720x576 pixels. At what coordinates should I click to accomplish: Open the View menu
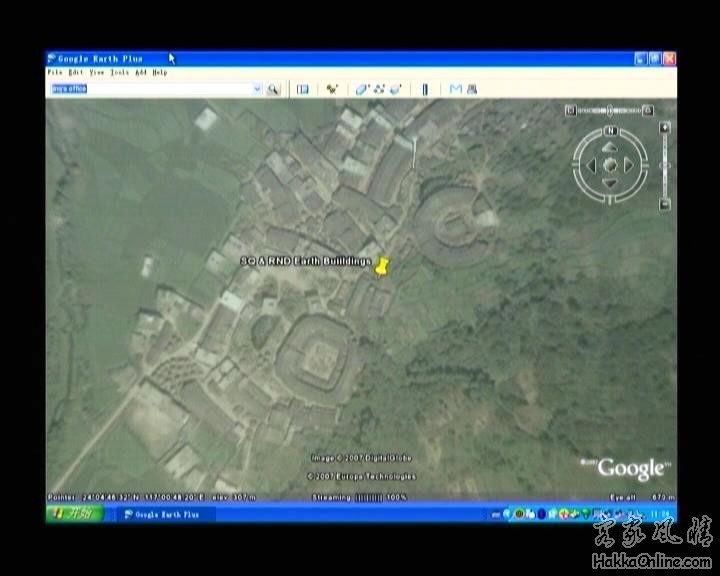(96, 73)
